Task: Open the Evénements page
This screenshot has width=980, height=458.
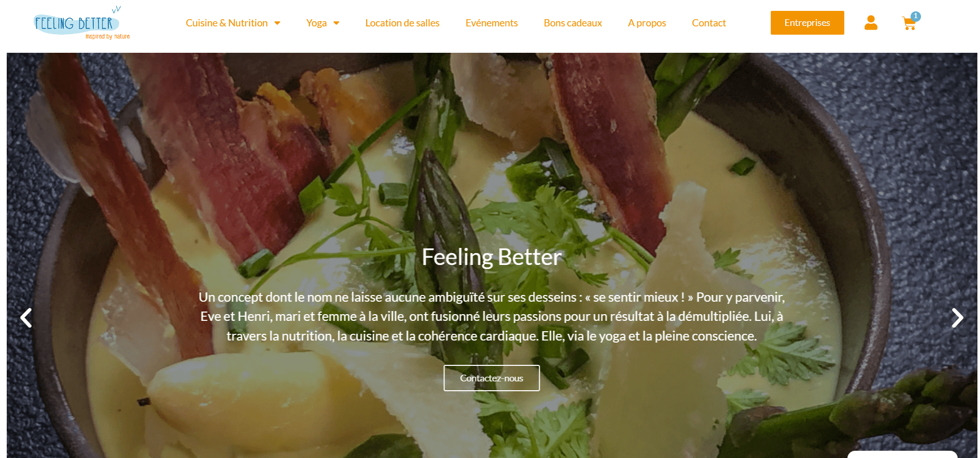Action: point(492,23)
